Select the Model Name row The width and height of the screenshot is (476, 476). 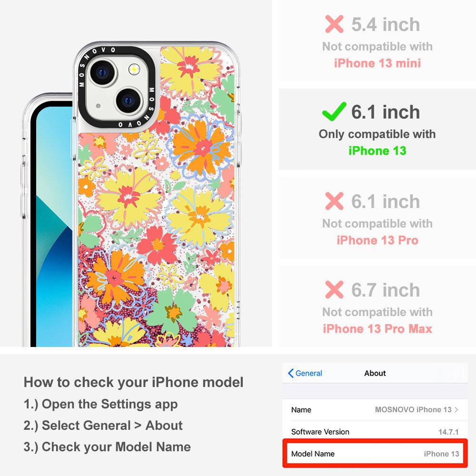pyautogui.click(x=375, y=454)
